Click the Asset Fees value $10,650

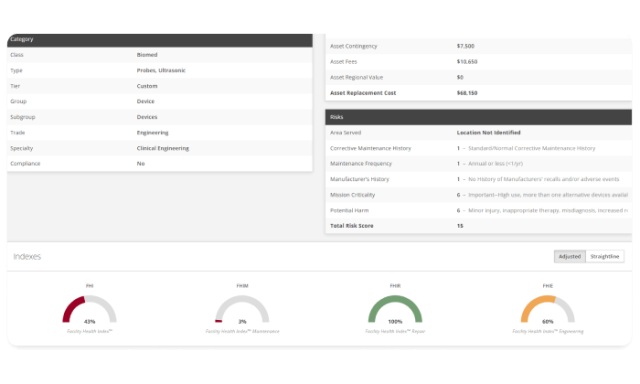click(x=467, y=62)
